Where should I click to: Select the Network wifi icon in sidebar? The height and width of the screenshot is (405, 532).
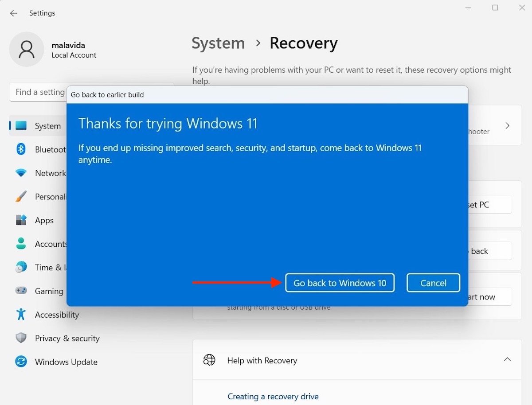(x=21, y=173)
